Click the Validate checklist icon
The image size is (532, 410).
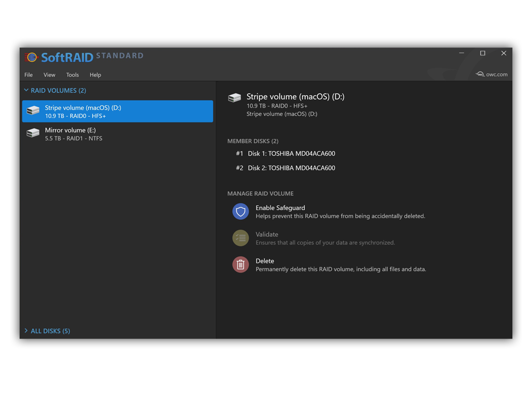pos(241,238)
